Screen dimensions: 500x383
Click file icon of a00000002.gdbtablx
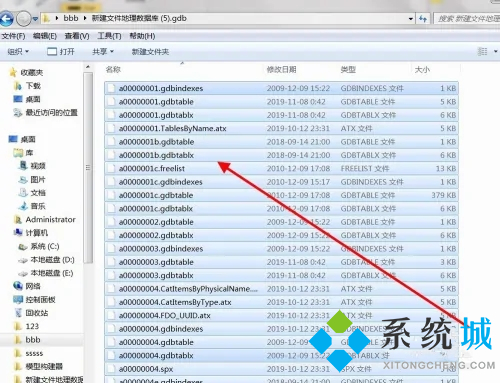coord(111,235)
